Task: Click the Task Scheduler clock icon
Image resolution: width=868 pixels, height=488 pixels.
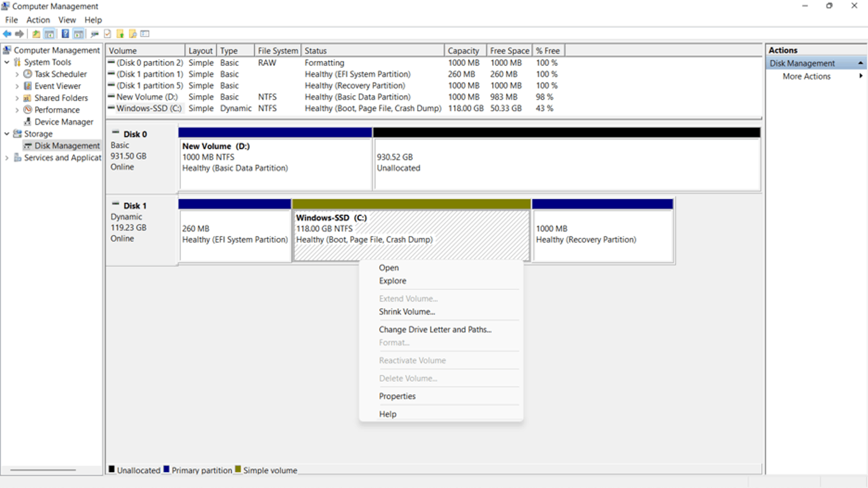Action: [27, 74]
